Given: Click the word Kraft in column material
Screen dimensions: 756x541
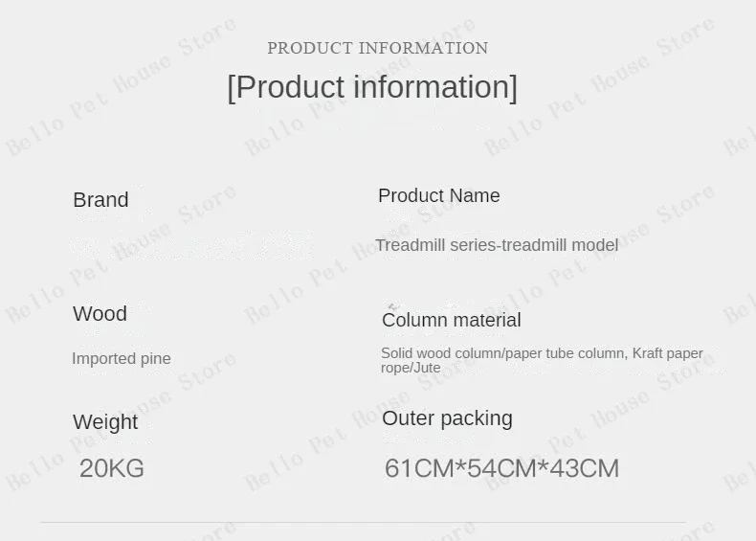Looking at the screenshot, I should [647, 353].
